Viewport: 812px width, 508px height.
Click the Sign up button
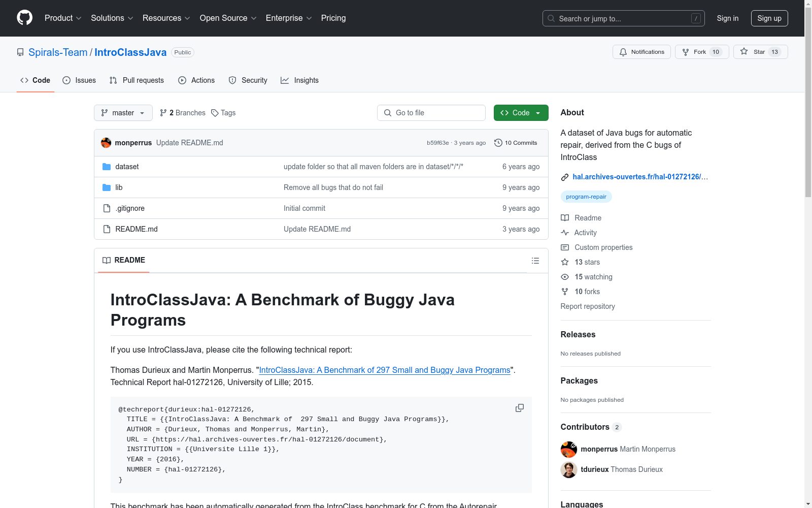click(x=769, y=18)
